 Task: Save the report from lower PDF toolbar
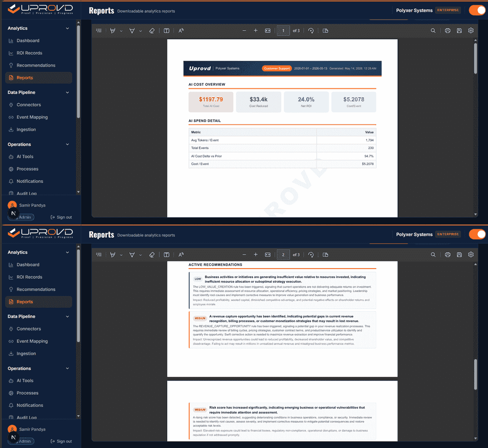pos(459,254)
